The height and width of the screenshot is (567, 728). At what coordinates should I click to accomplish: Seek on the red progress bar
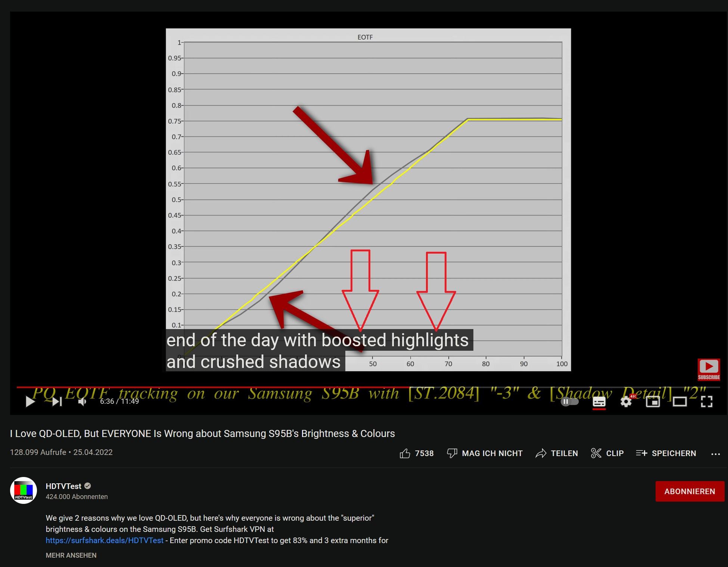coord(213,387)
